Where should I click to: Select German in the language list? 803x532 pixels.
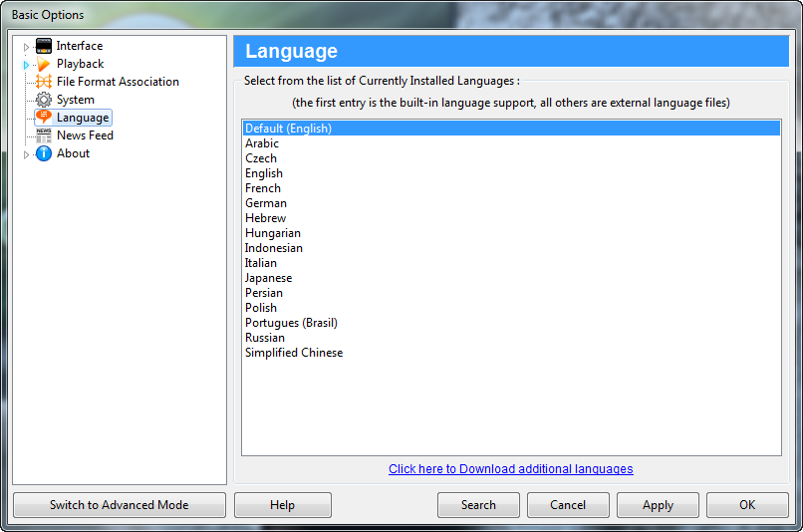512,203
